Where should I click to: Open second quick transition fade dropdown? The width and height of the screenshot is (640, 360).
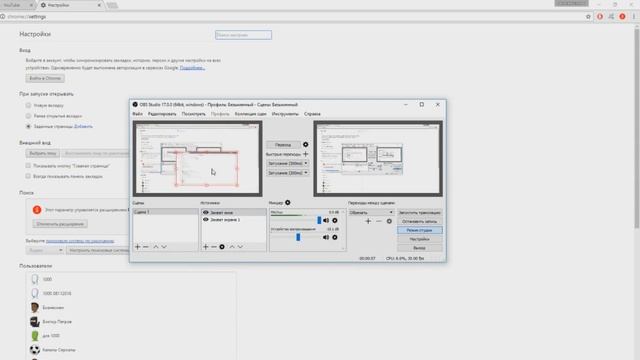click(287, 173)
